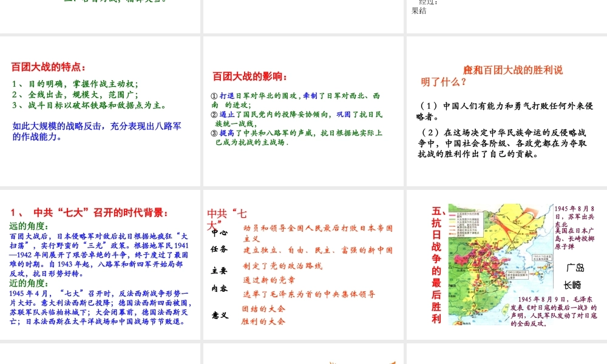
Task: Open the 百团大战的特点 slide thumbnail
Action: click(100, 111)
